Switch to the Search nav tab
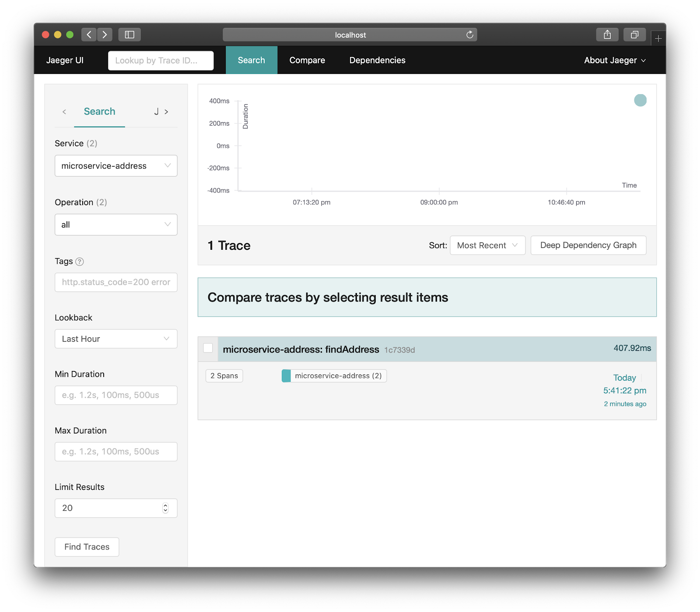Viewport: 700px width, 612px height. (x=252, y=60)
